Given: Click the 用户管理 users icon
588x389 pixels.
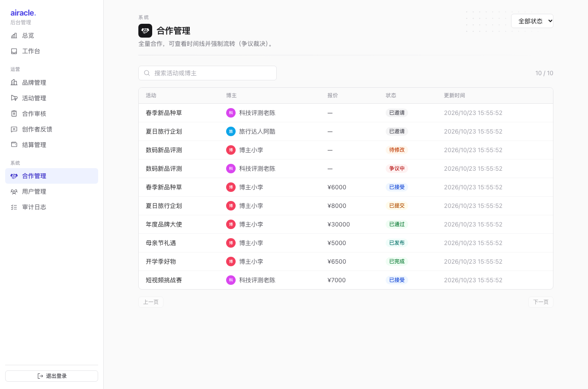Looking at the screenshot, I should tap(14, 191).
